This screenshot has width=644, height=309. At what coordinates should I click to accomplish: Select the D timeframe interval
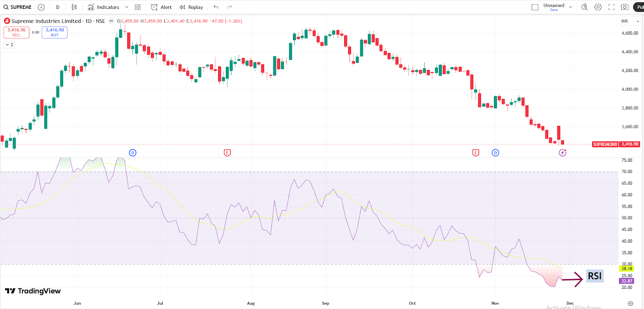point(58,7)
